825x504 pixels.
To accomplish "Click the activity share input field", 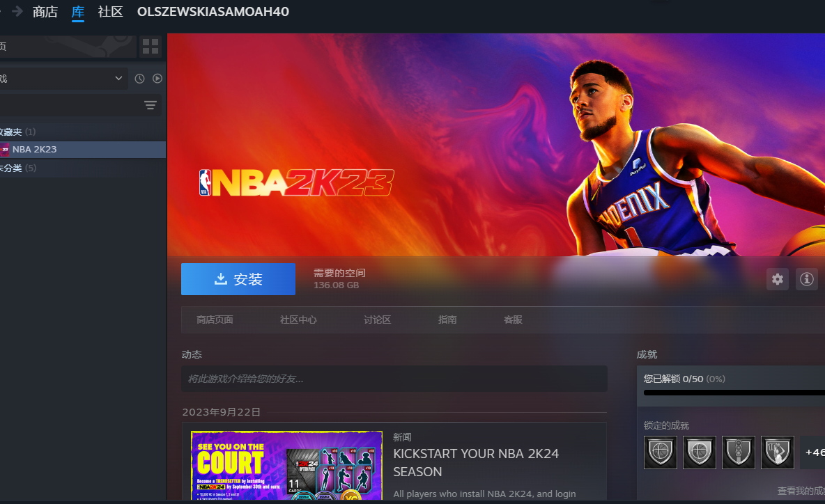I will (394, 379).
